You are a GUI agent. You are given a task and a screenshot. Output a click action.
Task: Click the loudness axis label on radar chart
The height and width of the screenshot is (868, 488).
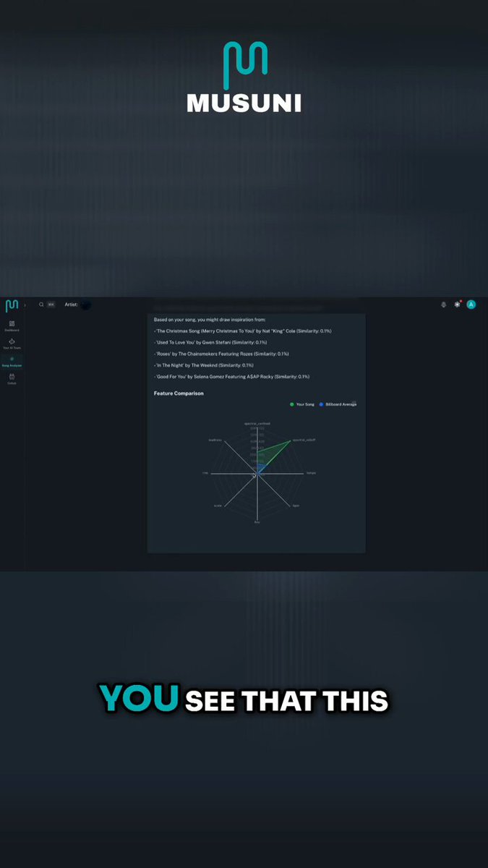[215, 440]
